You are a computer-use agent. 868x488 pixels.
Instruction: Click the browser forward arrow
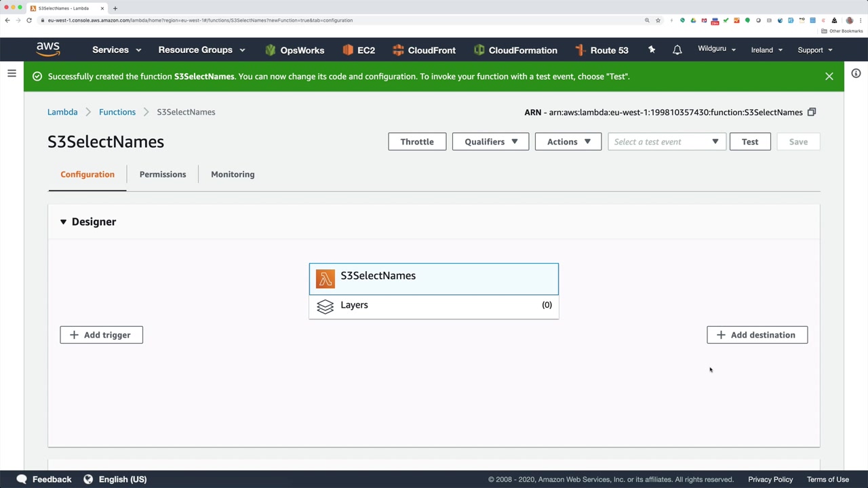click(x=18, y=20)
